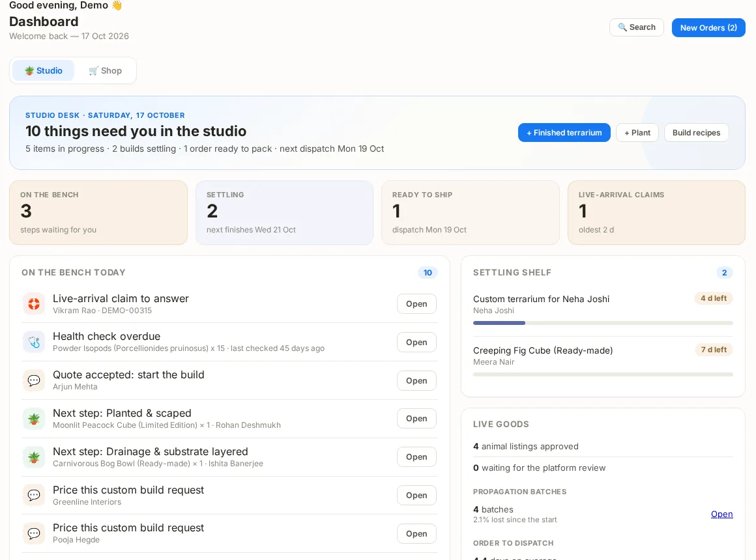This screenshot has width=756, height=560.
Task: Click the speech bubble icon beside Quote accepted
Action: tap(34, 380)
